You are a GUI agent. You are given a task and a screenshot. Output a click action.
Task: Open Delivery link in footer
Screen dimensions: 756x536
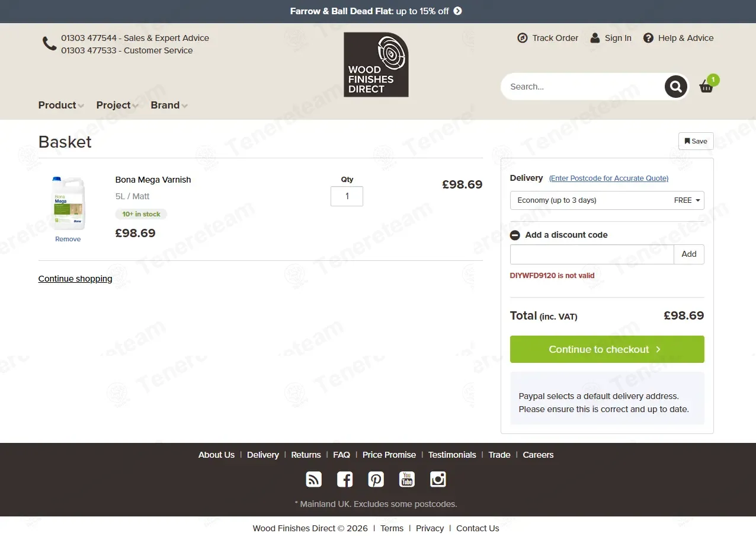(263, 455)
